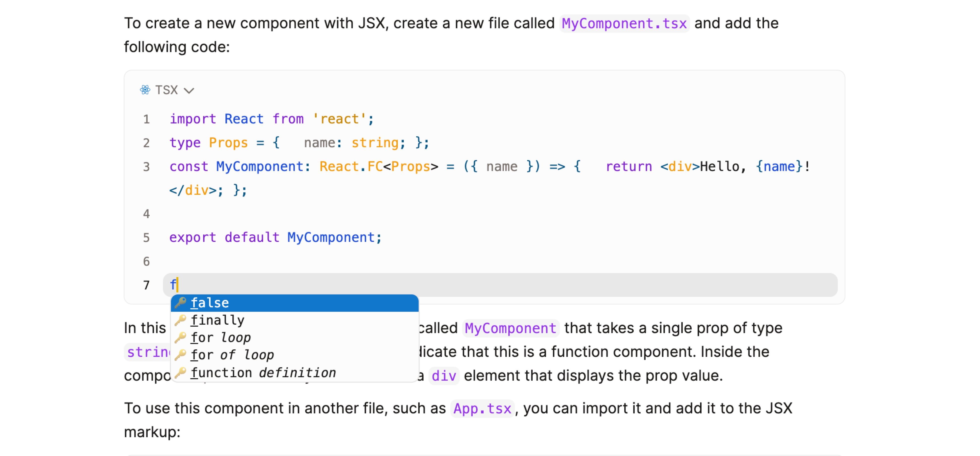
Task: Click the key icon beside 'for loop'
Action: (x=180, y=337)
